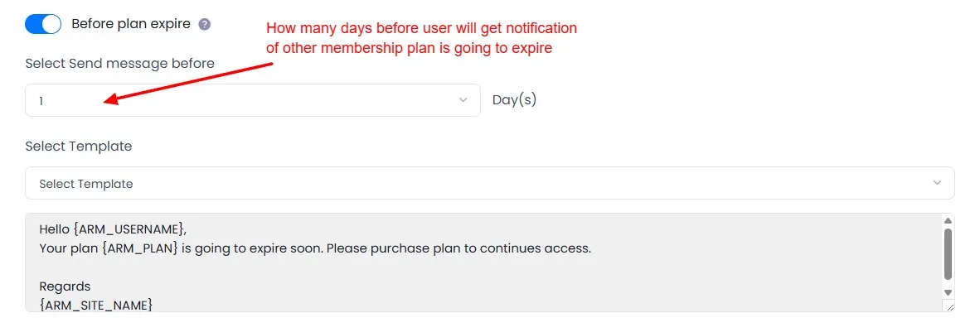Click the Day(s) unit label
980x332 pixels.
pyautogui.click(x=514, y=100)
